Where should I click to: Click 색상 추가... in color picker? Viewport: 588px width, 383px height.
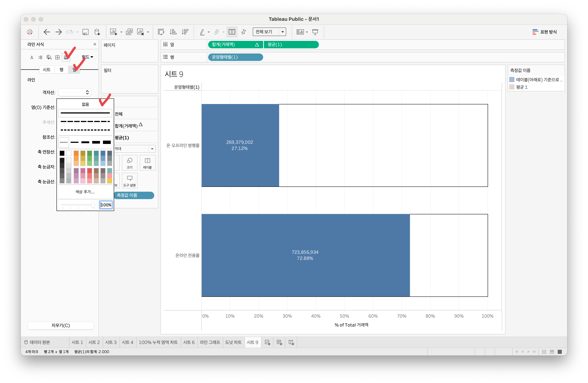pyautogui.click(x=85, y=192)
